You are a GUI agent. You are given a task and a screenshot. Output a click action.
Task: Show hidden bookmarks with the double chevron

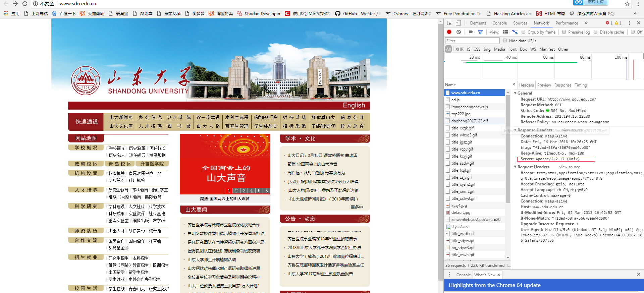coord(635,13)
